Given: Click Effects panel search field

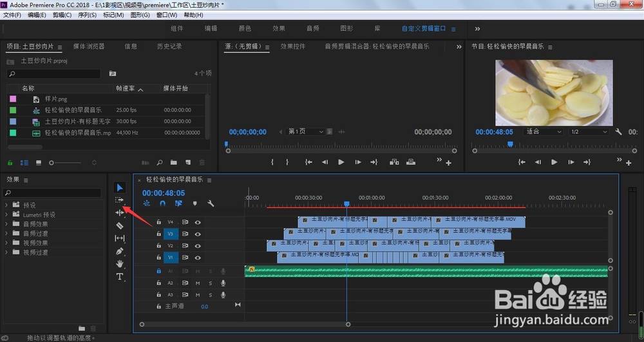Looking at the screenshot, I should point(52,193).
